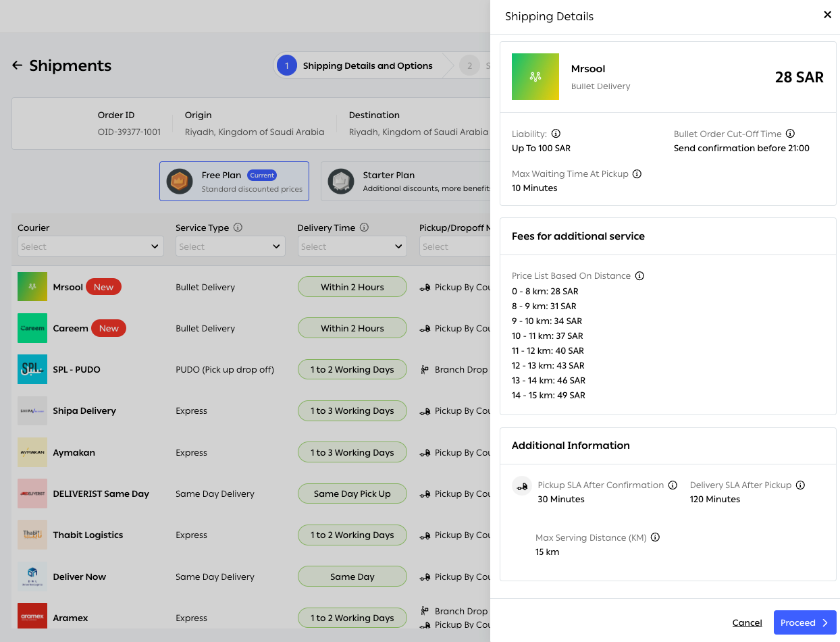This screenshot has width=840, height=642.
Task: Click Aymakan 1 to 3 Working Days badge
Action: 352,452
